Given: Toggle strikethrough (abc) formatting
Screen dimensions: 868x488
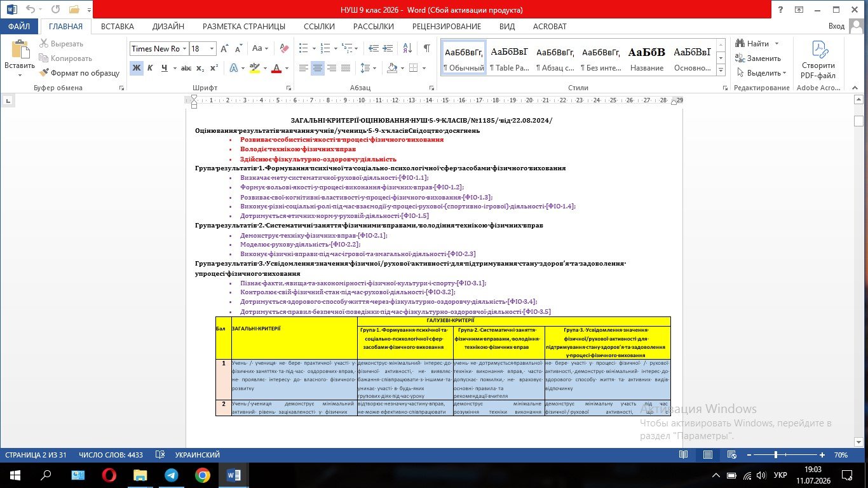Looking at the screenshot, I should 186,68.
